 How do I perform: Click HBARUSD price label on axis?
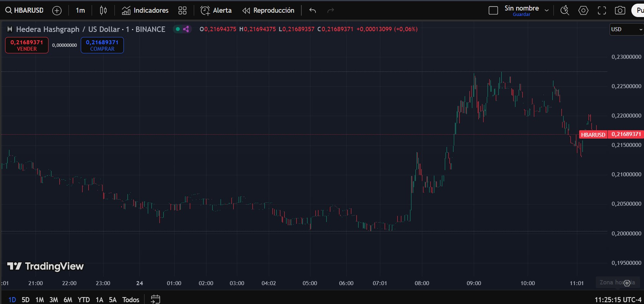point(593,135)
